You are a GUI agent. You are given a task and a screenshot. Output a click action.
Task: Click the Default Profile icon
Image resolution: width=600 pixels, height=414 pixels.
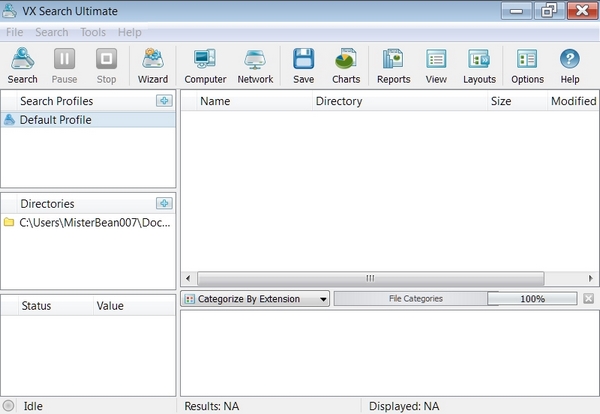click(x=9, y=120)
